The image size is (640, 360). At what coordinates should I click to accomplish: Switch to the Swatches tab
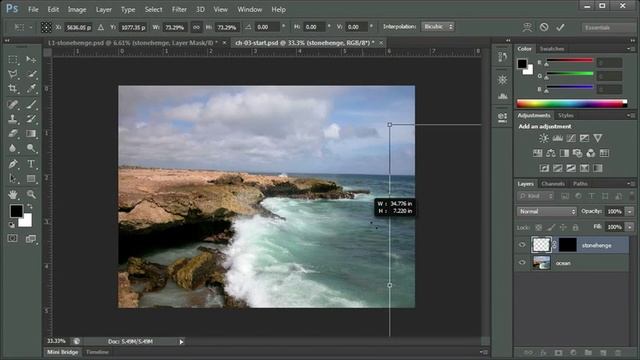pos(552,49)
